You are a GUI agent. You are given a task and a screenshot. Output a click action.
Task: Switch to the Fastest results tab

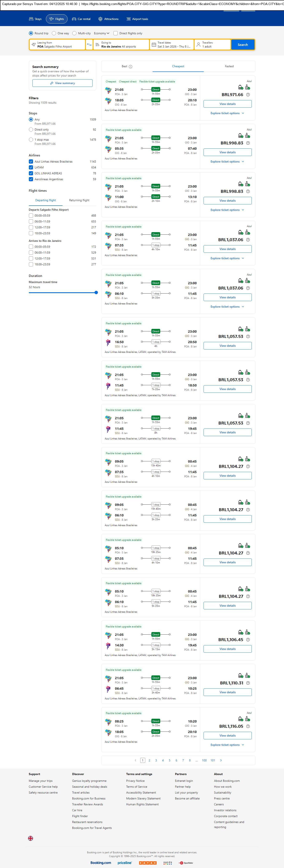click(229, 66)
